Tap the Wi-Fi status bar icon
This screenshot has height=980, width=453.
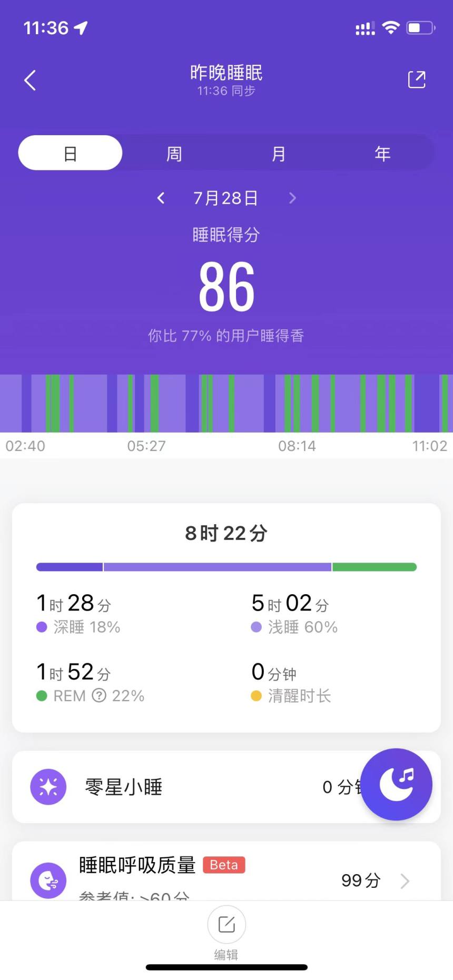coord(390,28)
